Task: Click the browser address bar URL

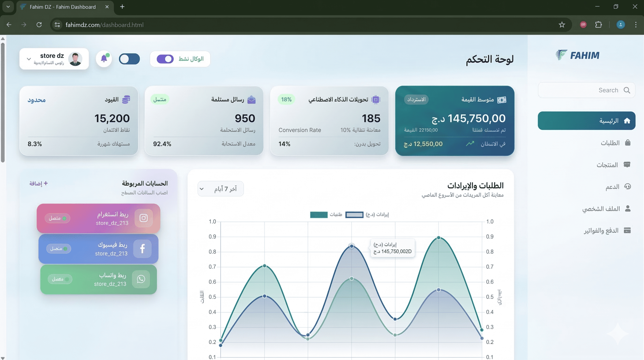Action: tap(104, 25)
